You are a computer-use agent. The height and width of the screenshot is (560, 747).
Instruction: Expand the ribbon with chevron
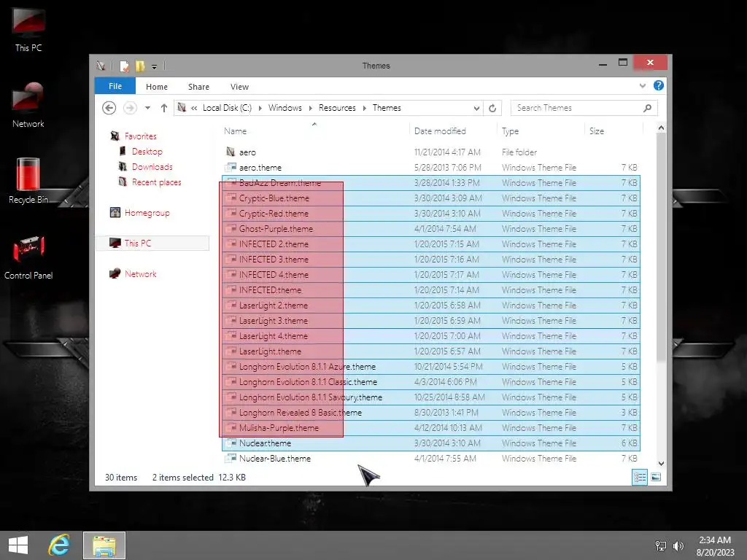coord(643,86)
